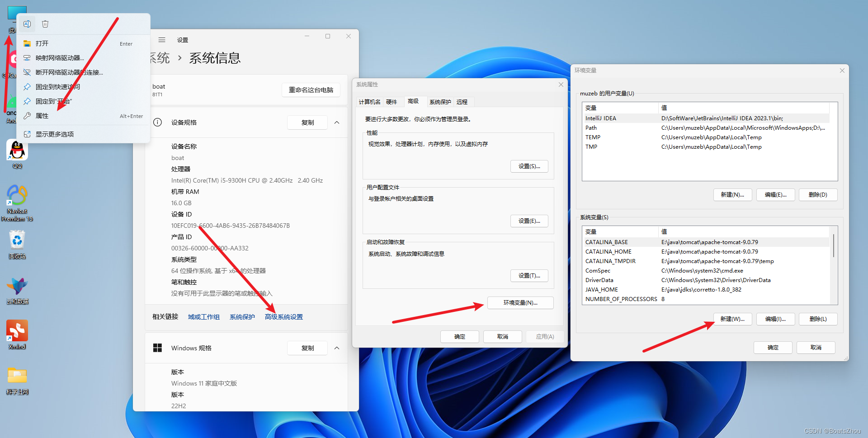Click the hamburger menu icon in Settings
Image resolution: width=868 pixels, height=438 pixels.
pos(162,40)
